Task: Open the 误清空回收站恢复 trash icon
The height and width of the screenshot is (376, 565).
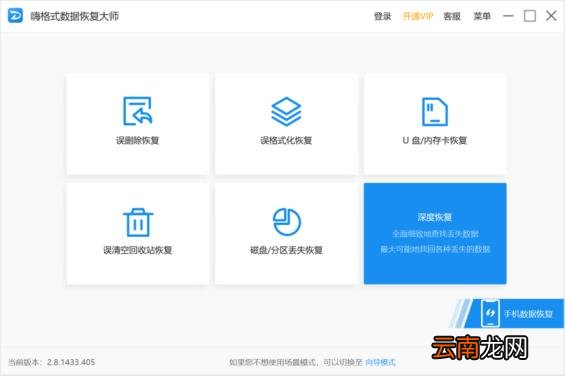Action: 138,222
